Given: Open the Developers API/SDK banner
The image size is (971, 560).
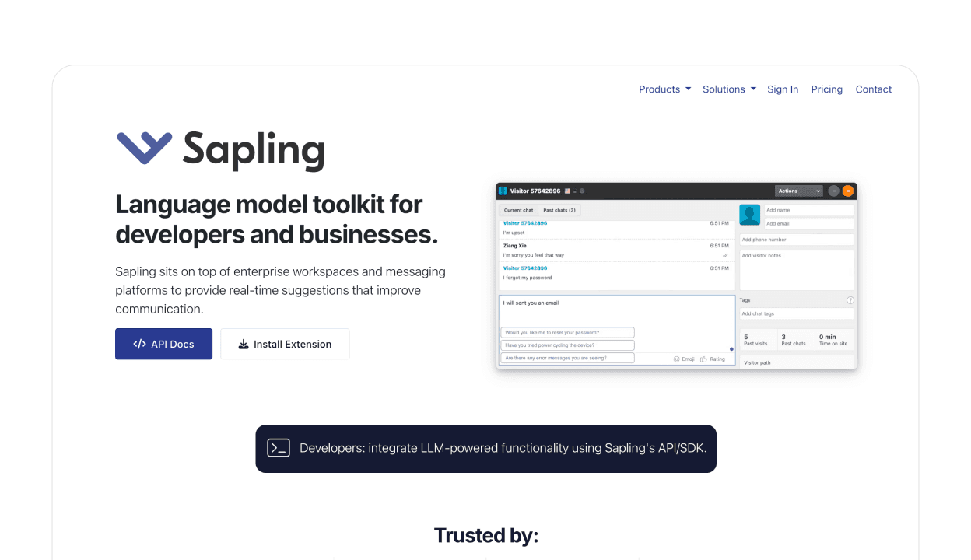Looking at the screenshot, I should (485, 448).
